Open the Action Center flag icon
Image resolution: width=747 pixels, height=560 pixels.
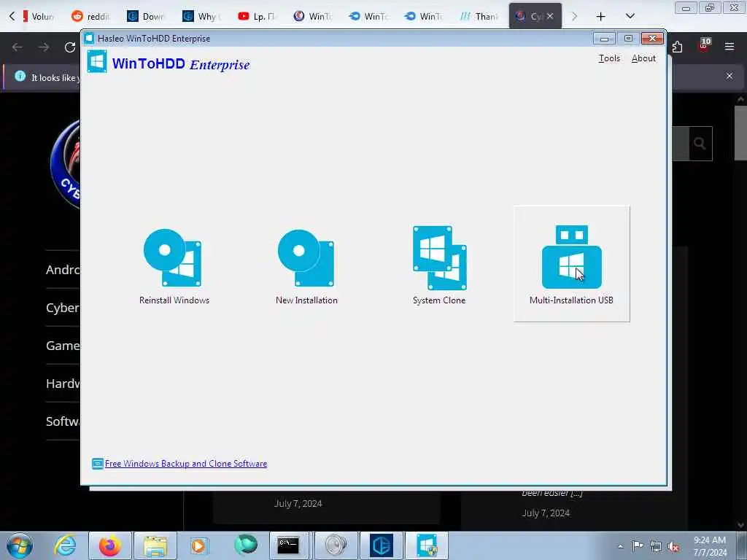point(638,546)
